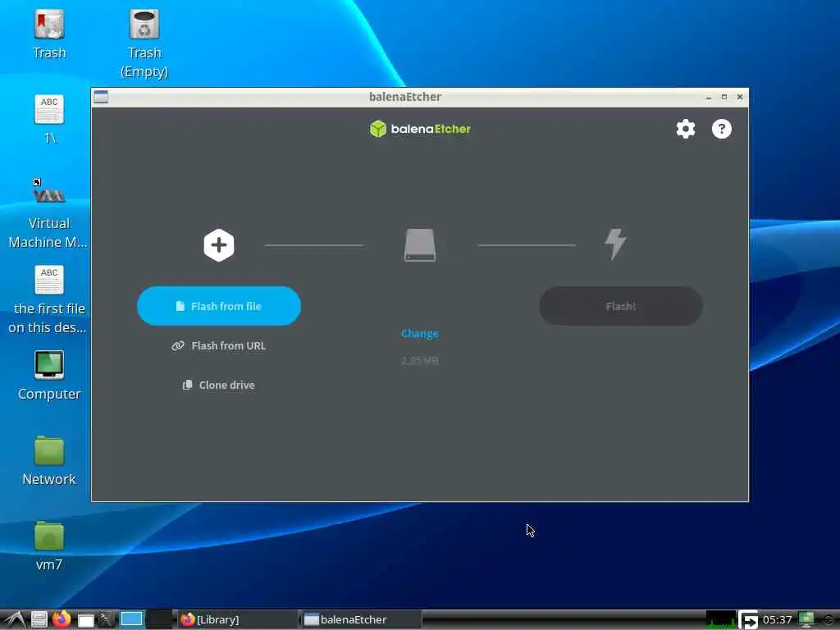
Task: Click the plus hexagon source icon
Action: (218, 245)
